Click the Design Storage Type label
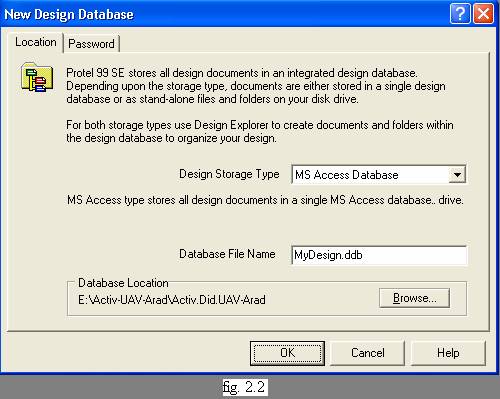 [229, 174]
